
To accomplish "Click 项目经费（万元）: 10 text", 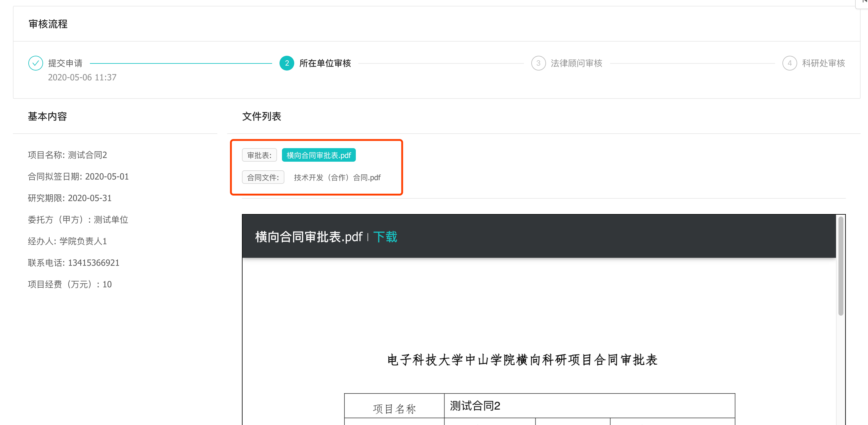I will tap(70, 285).
